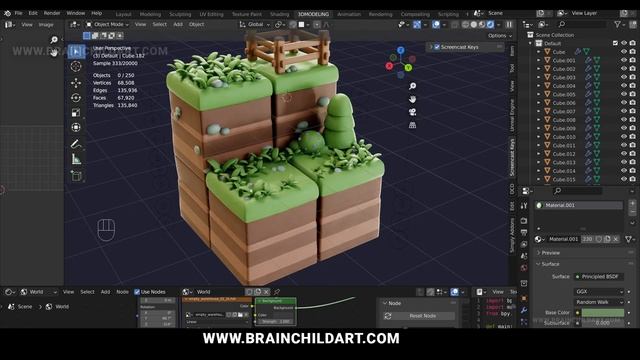Switch to wireframe viewport shading

(x=465, y=24)
